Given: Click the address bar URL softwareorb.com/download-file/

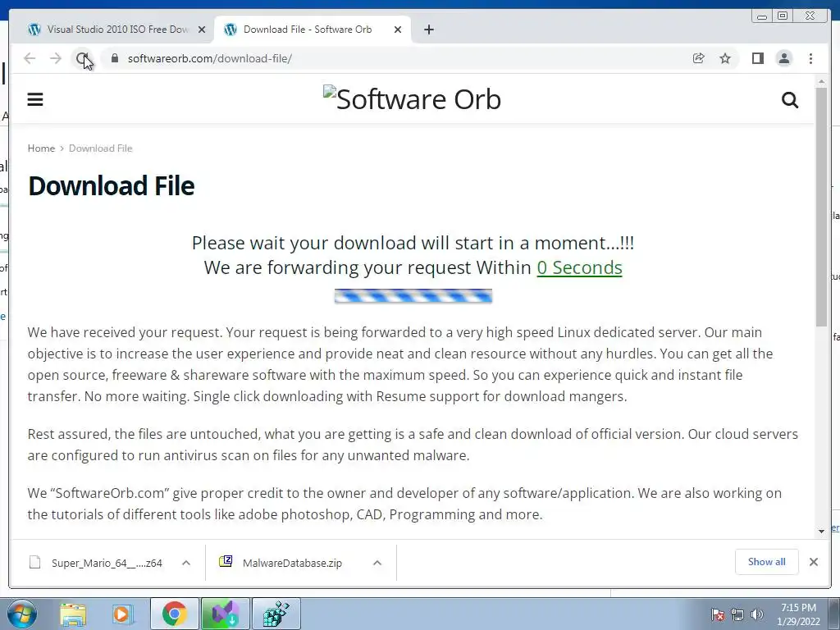Looking at the screenshot, I should tap(209, 58).
